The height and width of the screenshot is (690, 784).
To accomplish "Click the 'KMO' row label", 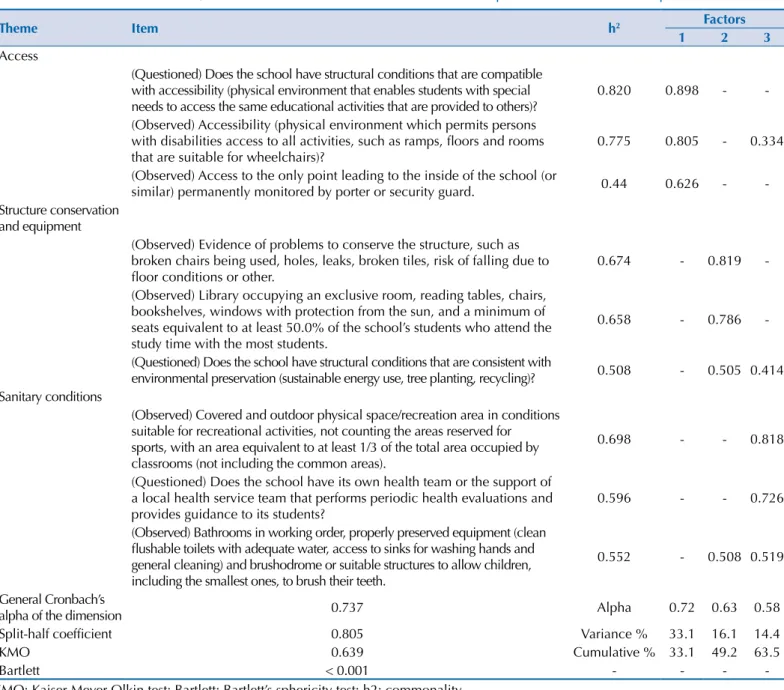I will pos(15,652).
